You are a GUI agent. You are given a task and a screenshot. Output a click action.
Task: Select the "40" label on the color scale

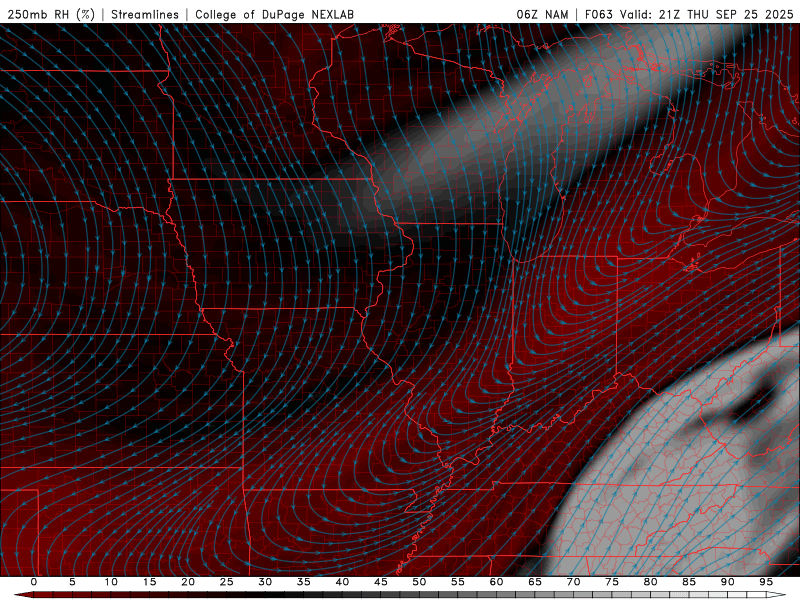coord(342,582)
